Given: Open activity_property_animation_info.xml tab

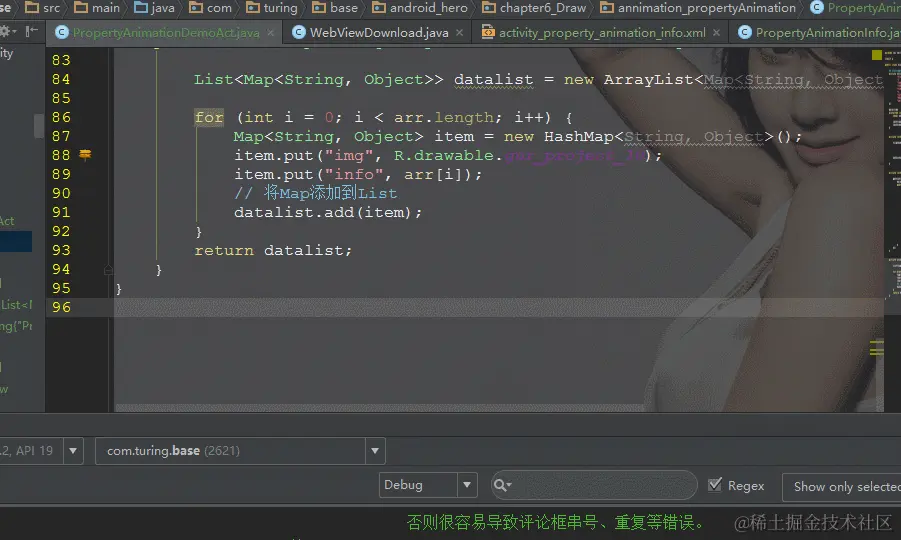Looking at the screenshot, I should pos(602,33).
